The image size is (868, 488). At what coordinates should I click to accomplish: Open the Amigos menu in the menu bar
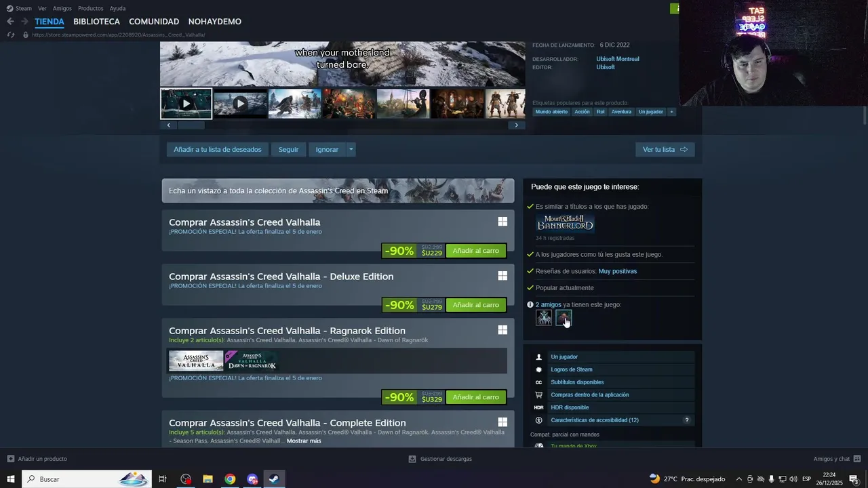point(62,8)
